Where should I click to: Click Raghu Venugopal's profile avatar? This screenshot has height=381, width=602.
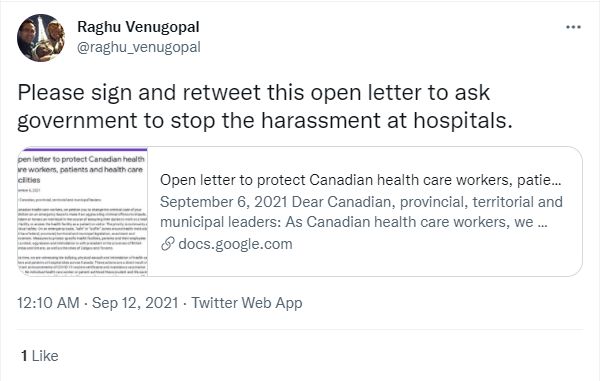(x=41, y=38)
